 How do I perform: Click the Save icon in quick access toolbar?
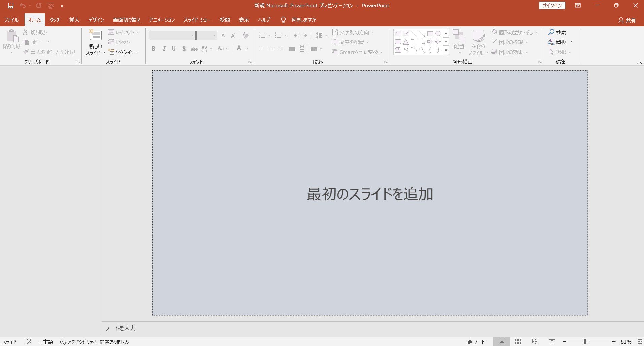coord(11,6)
